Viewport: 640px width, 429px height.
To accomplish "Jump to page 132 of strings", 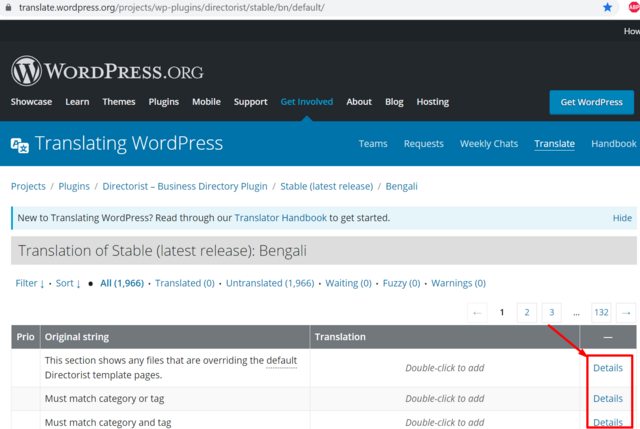I will tap(601, 313).
